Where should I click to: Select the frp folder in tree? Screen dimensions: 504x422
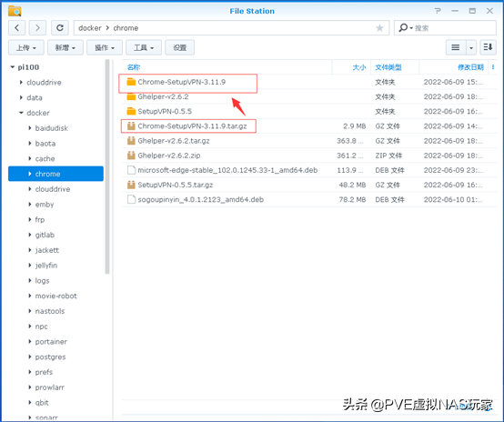(40, 219)
